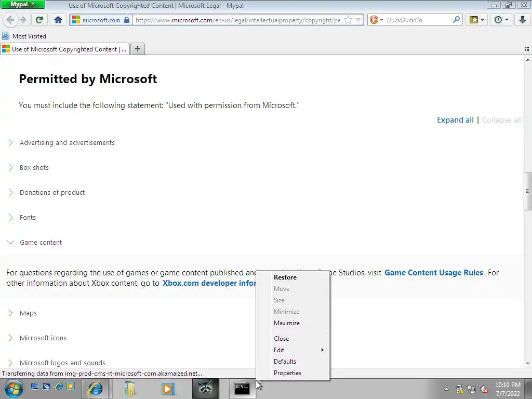
Task: Open Windows Media Player from the taskbar
Action: (168, 389)
